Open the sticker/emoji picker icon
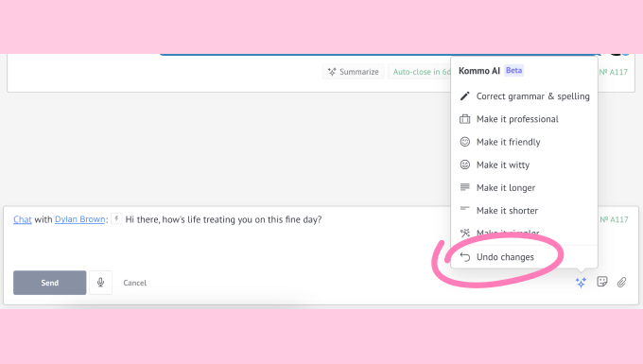643x364 pixels. pyautogui.click(x=602, y=282)
